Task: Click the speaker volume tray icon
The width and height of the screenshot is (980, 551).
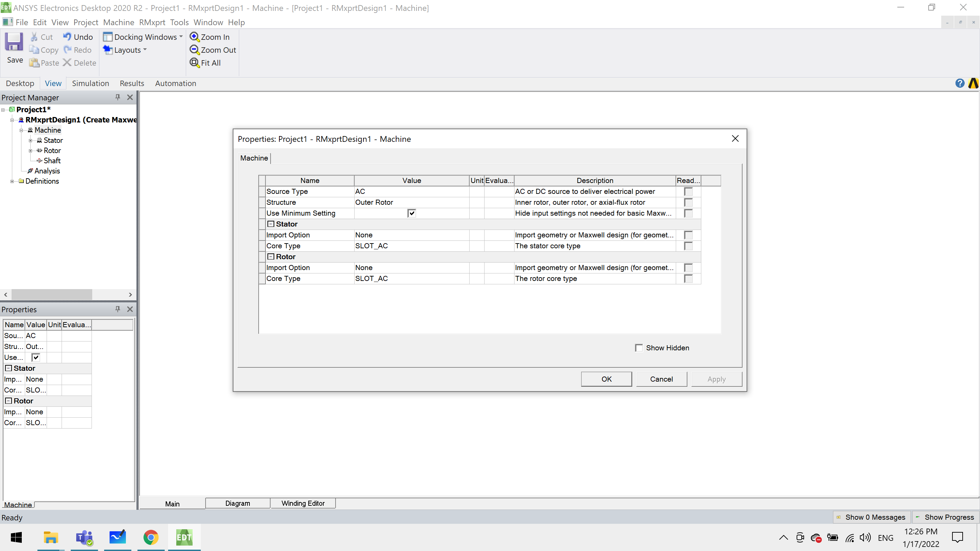Action: pos(865,537)
